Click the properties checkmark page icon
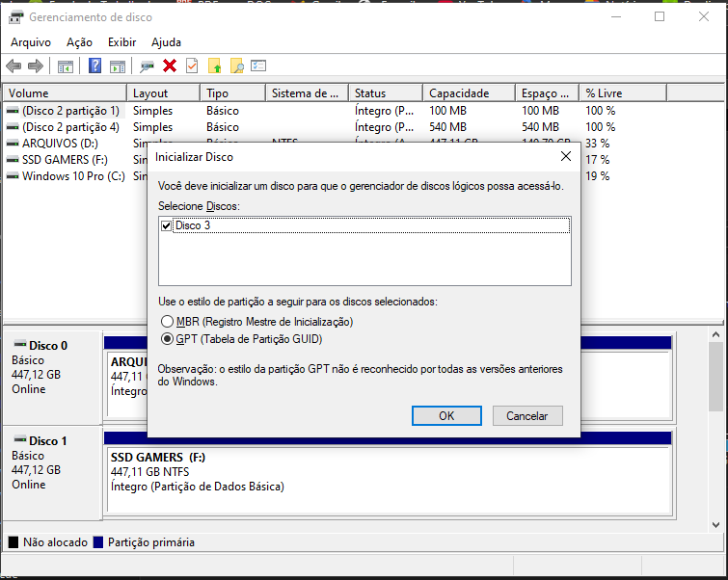 [192, 66]
